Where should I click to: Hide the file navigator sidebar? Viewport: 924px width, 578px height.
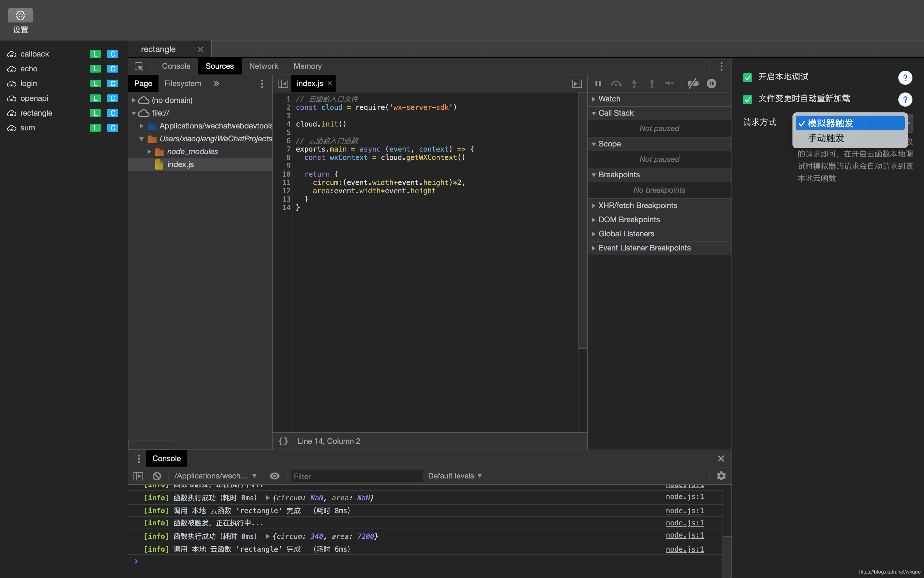tap(283, 84)
